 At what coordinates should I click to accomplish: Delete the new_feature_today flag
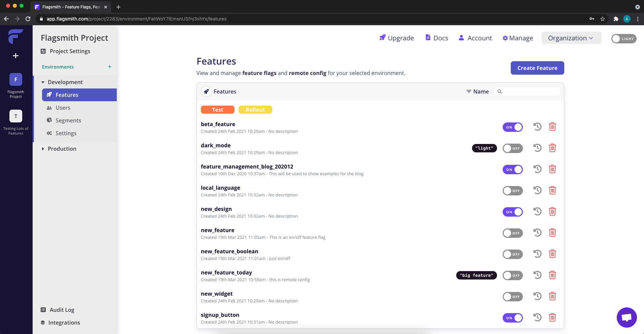[x=552, y=275]
